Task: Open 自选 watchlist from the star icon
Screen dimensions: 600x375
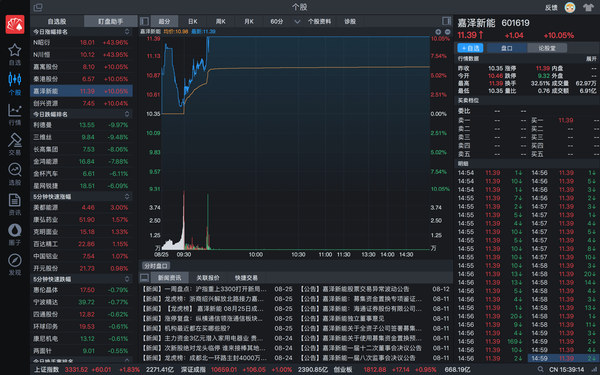Action: click(15, 54)
